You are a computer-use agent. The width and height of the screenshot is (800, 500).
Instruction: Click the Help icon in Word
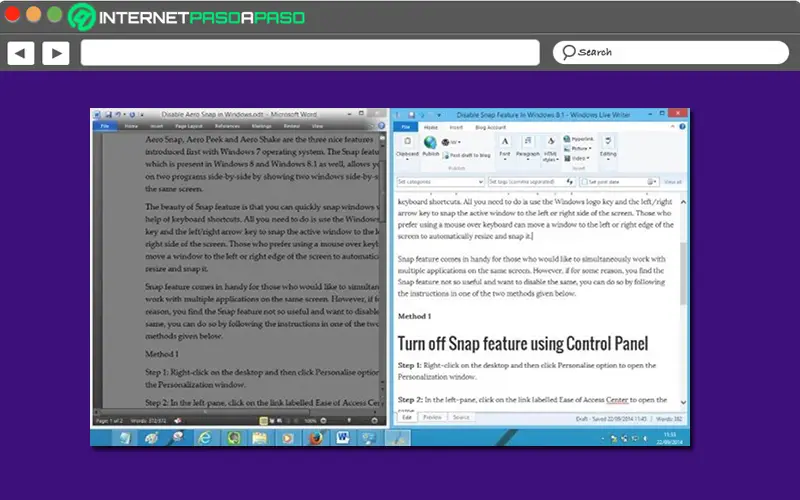[381, 126]
